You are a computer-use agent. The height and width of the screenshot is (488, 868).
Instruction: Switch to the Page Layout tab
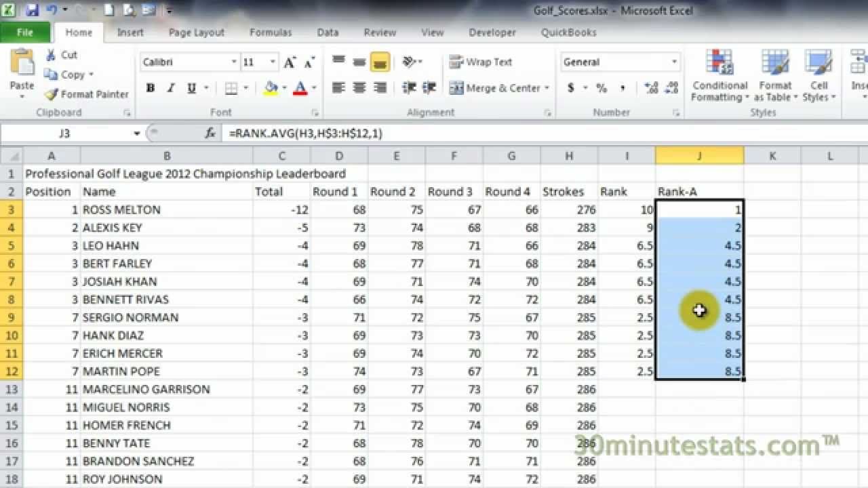pyautogui.click(x=197, y=32)
